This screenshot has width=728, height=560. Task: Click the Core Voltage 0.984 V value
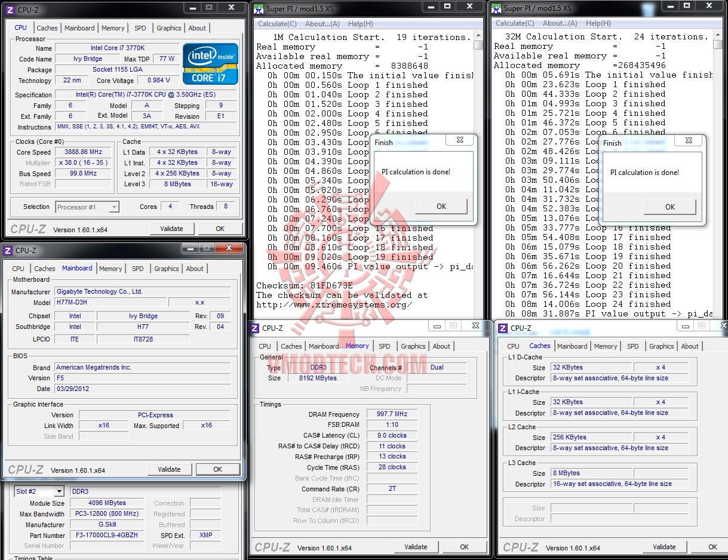[x=158, y=81]
